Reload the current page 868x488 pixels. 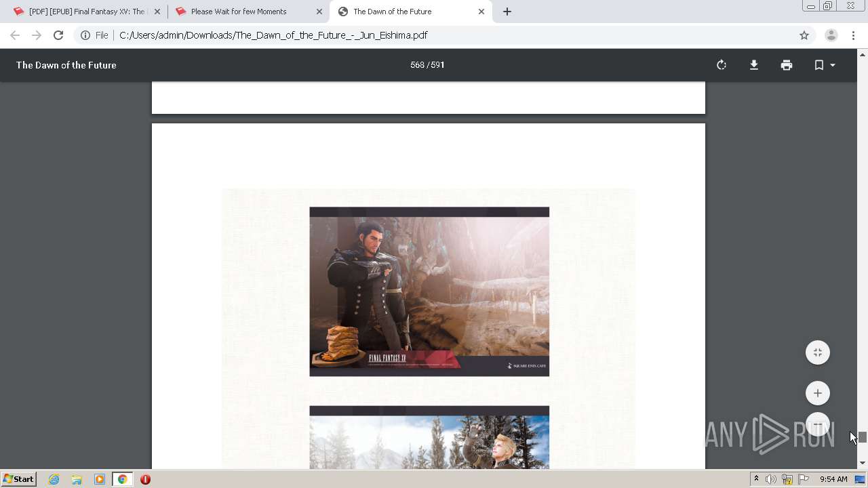pyautogui.click(x=58, y=35)
